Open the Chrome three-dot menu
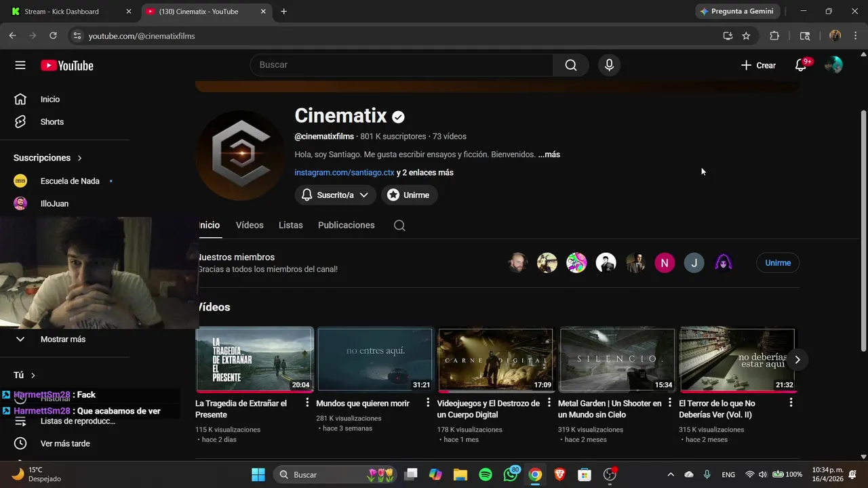Viewport: 868px width, 488px height. [x=855, y=36]
